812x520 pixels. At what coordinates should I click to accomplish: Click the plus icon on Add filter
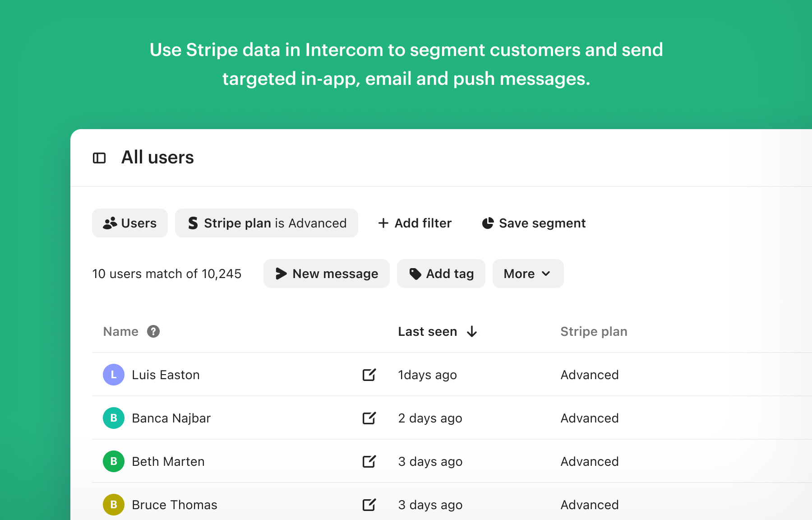point(383,223)
